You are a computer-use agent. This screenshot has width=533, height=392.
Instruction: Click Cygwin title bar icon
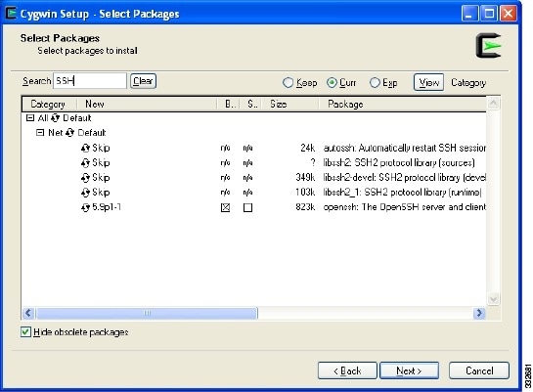tap(11, 14)
